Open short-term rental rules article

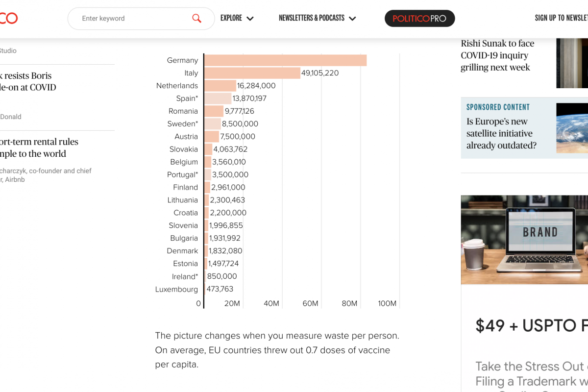pyautogui.click(x=38, y=147)
